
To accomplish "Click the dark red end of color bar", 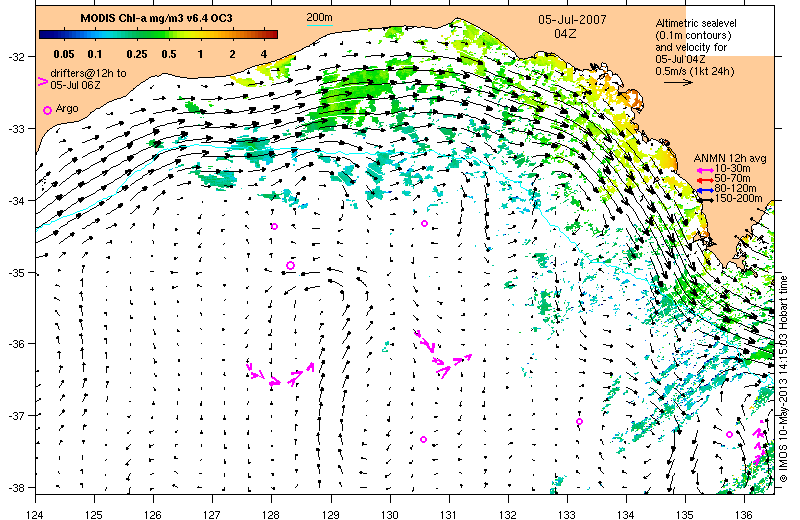I will (273, 34).
